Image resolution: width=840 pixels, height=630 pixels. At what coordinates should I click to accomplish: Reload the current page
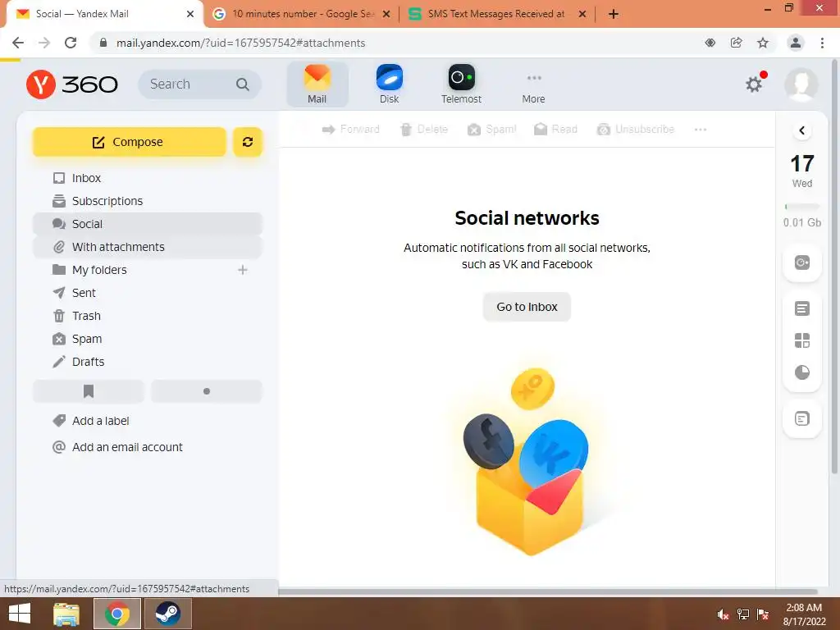pyautogui.click(x=71, y=43)
